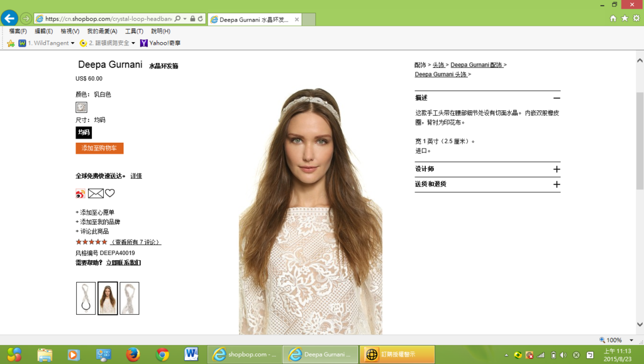Open Microsoft Word from the taskbar
Image resolution: width=644 pixels, height=364 pixels.
pos(191,354)
